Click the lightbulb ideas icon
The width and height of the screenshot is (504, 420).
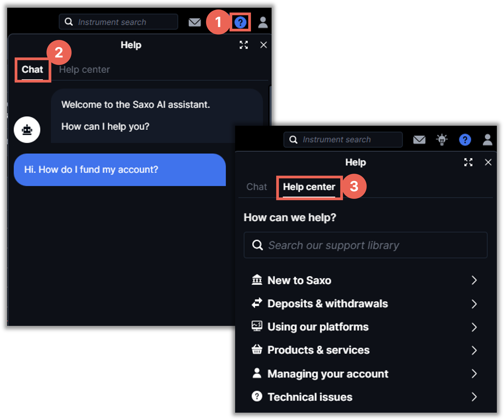[442, 139]
